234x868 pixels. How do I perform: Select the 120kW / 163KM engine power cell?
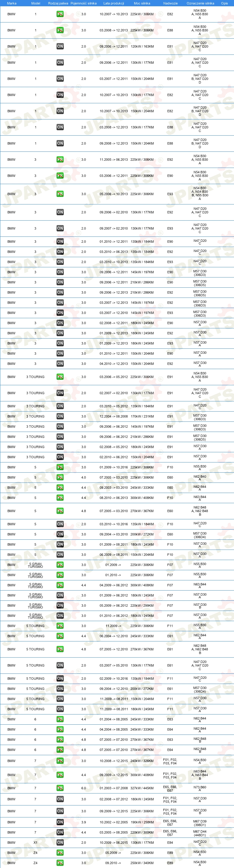point(142,46)
